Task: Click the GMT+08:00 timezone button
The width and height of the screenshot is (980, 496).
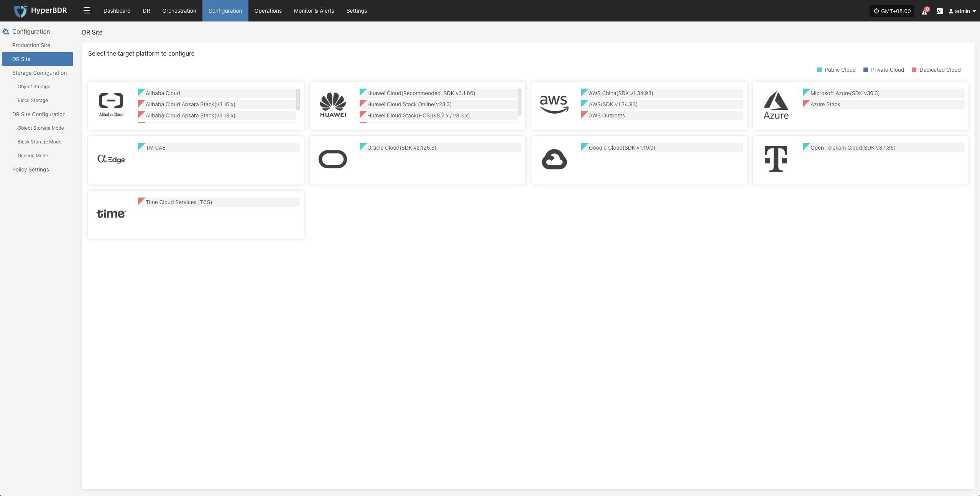Action: coord(892,11)
